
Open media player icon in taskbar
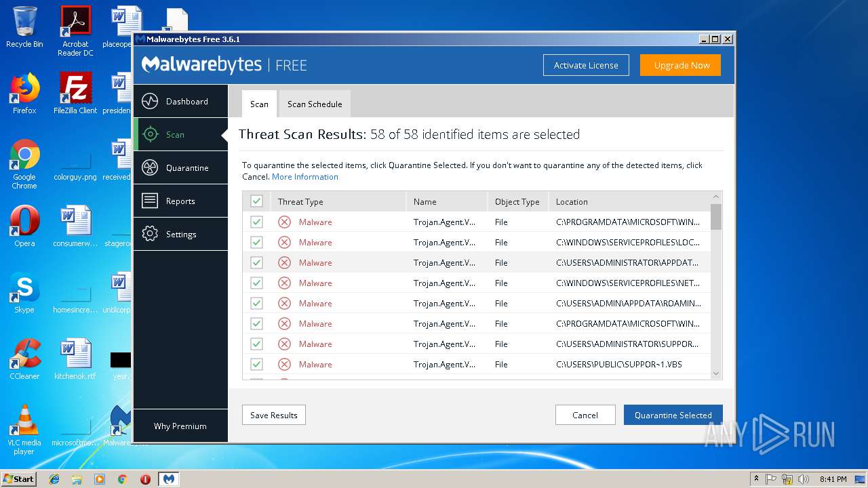point(100,479)
